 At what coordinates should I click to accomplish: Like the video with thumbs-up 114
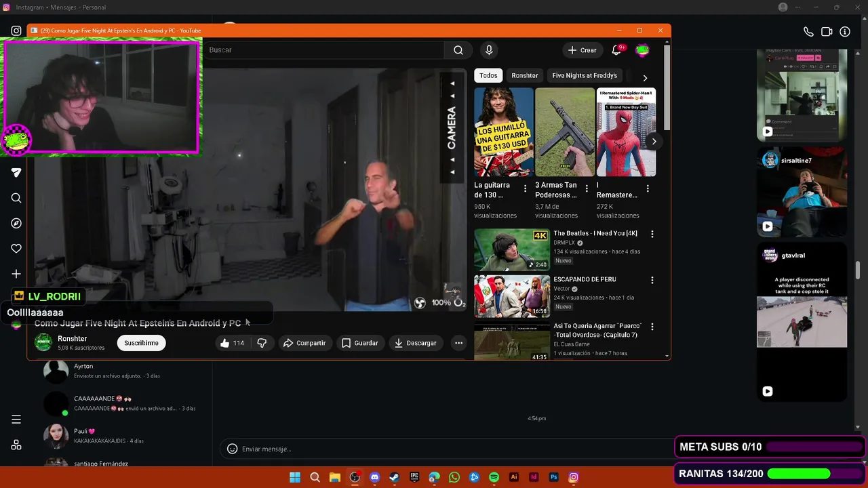[232, 343]
